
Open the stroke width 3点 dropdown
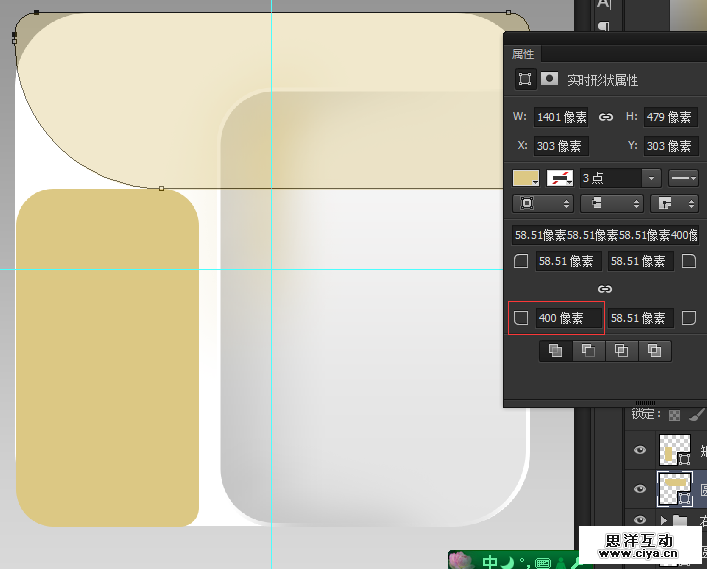652,178
